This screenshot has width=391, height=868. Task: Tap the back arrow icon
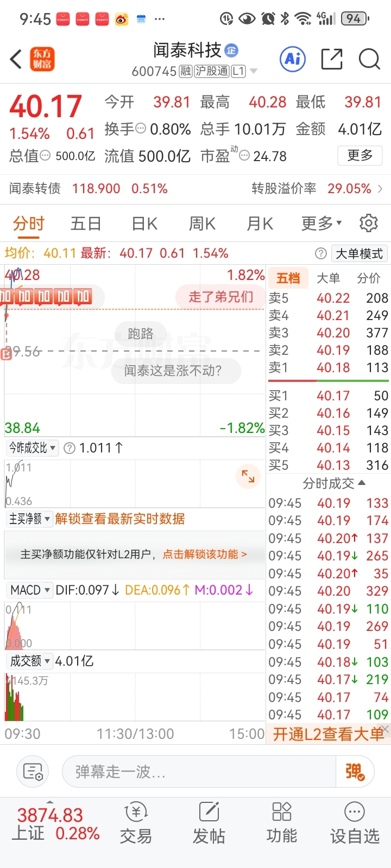point(16,59)
